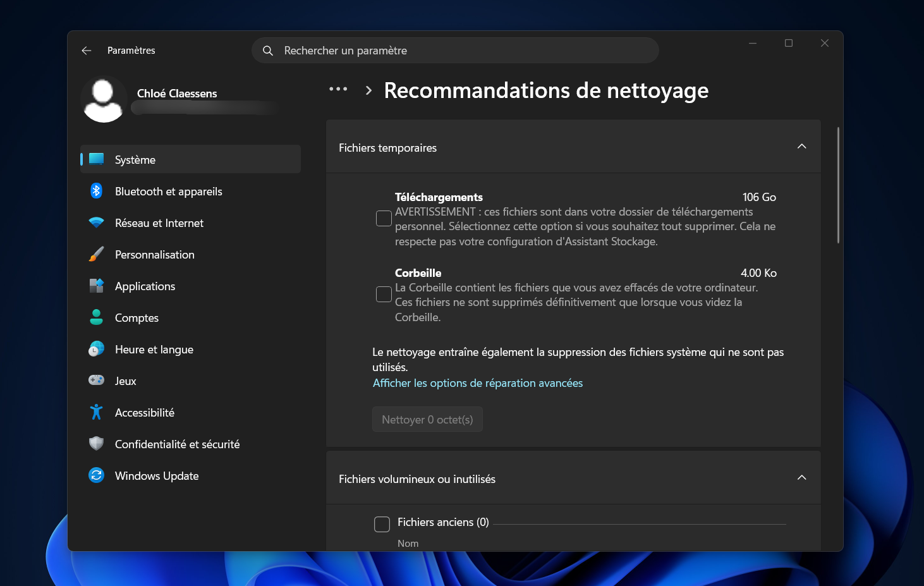Screen dimensions: 924x586
Task: Navigate to Comptes
Action: pos(191,317)
